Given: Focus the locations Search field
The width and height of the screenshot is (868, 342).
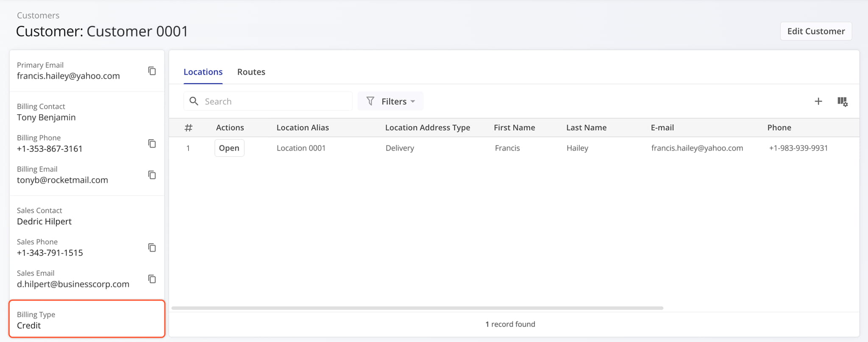Looking at the screenshot, I should coord(275,101).
